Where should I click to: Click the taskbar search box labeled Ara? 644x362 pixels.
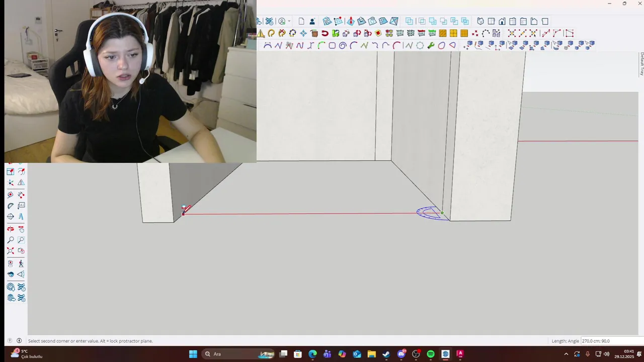click(238, 354)
